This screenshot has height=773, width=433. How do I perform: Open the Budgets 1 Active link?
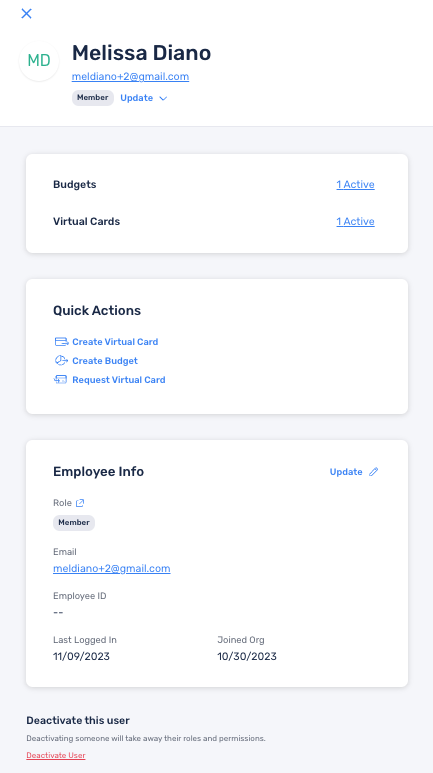tap(355, 184)
